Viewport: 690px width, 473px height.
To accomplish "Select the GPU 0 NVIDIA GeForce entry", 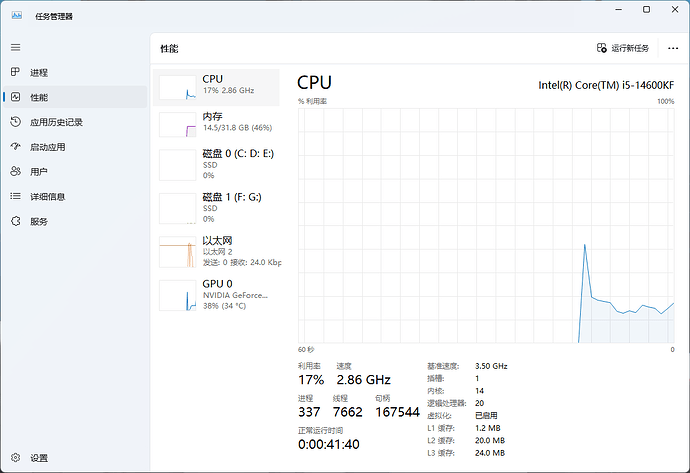I will (216, 295).
